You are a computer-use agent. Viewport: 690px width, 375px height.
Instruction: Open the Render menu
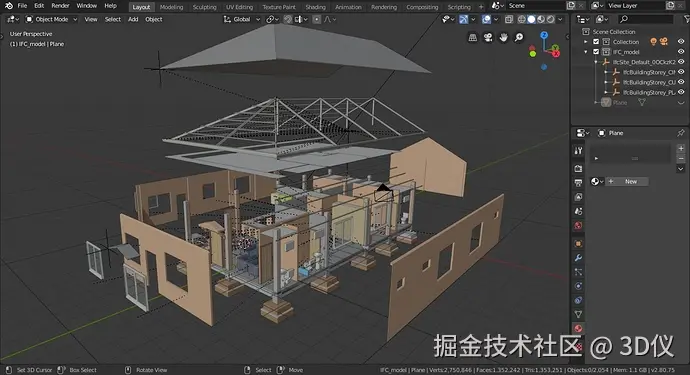pos(60,6)
